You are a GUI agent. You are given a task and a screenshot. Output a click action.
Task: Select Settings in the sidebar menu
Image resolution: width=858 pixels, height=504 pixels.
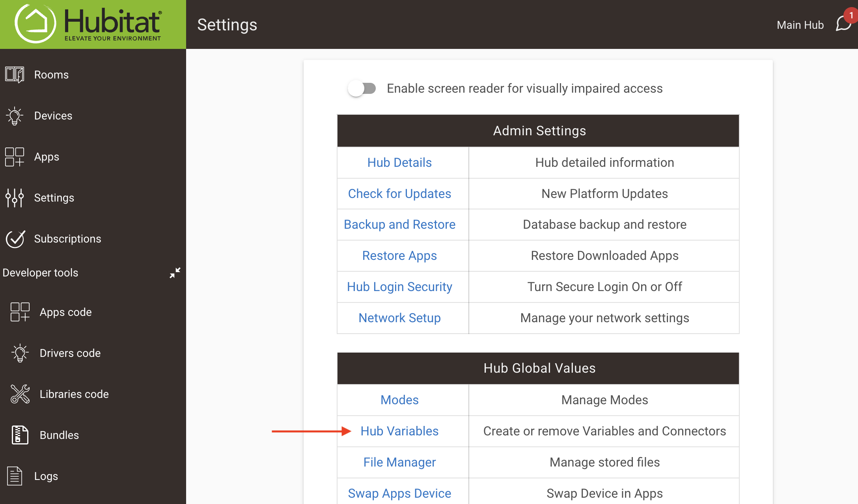point(54,198)
